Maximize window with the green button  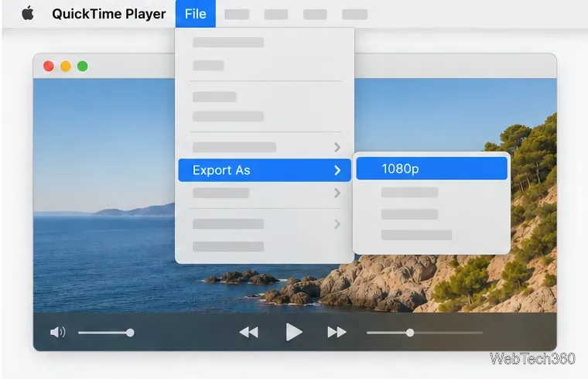click(x=83, y=67)
